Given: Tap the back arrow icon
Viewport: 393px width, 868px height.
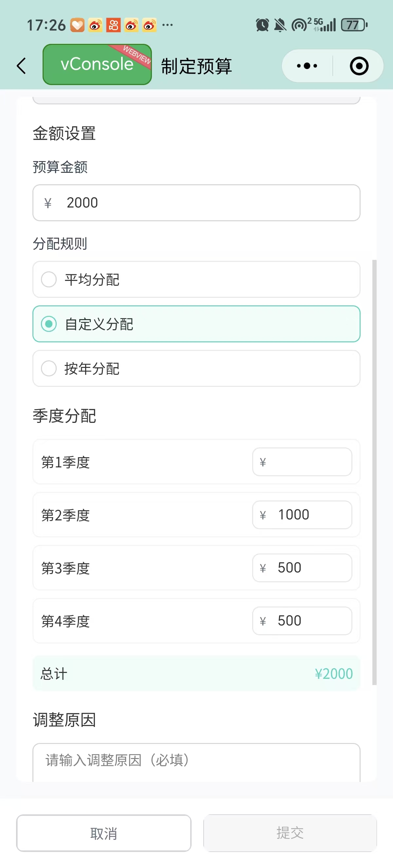Looking at the screenshot, I should click(22, 66).
